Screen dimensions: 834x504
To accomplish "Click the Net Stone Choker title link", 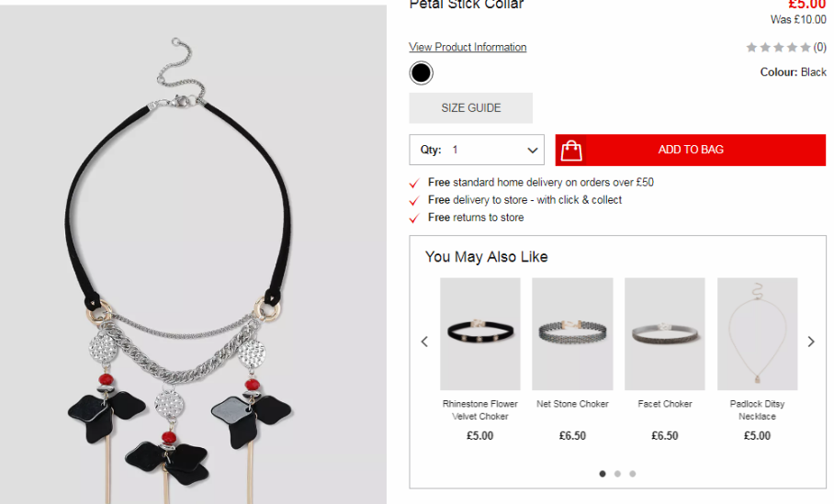I will click(x=572, y=404).
